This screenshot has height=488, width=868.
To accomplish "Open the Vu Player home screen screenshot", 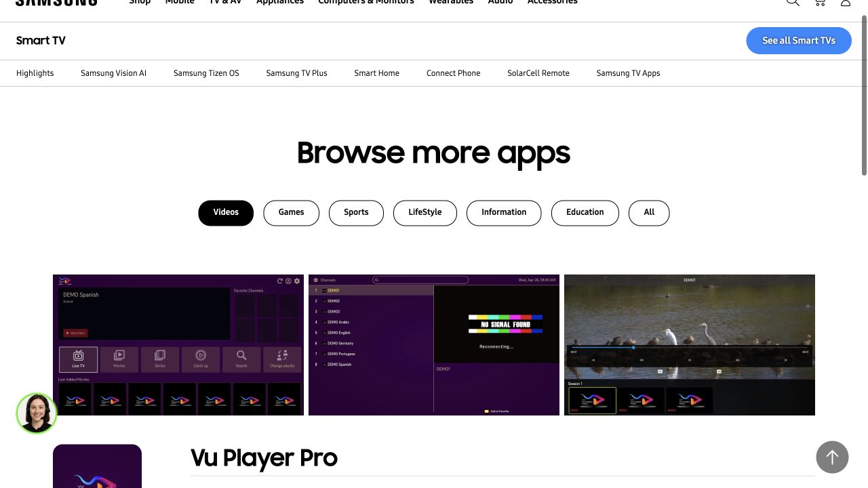I will pos(178,345).
